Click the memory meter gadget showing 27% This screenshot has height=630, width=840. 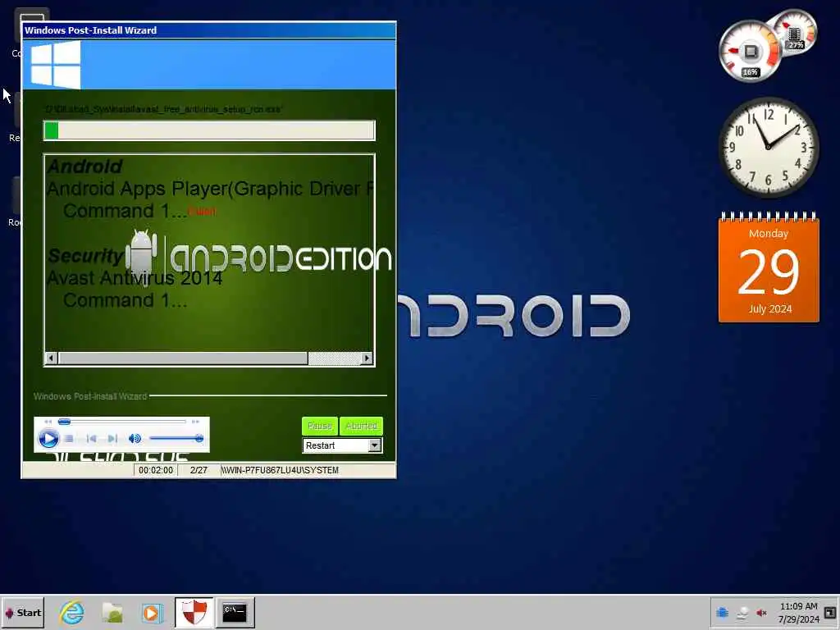(796, 32)
